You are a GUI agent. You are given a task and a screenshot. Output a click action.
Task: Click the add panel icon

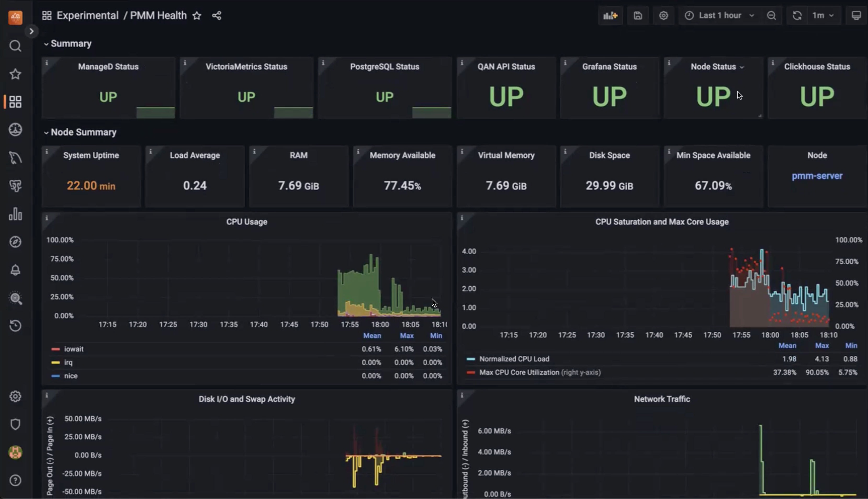pos(610,16)
